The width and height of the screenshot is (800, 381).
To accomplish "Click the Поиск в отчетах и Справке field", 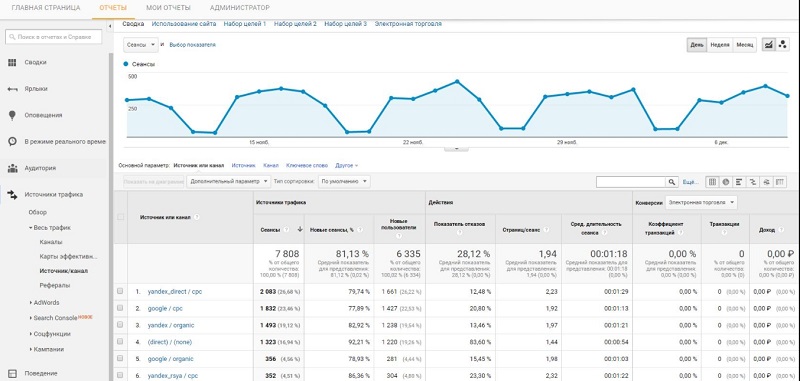I will click(x=54, y=37).
